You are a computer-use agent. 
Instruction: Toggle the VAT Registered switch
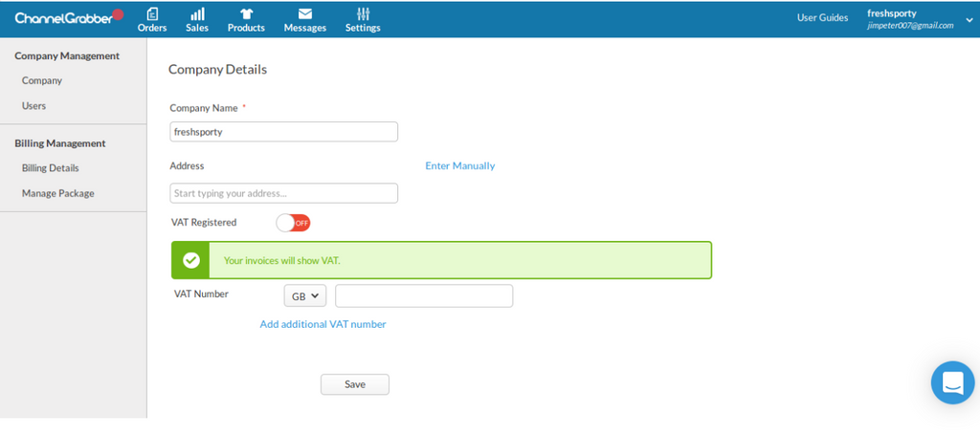coord(293,223)
